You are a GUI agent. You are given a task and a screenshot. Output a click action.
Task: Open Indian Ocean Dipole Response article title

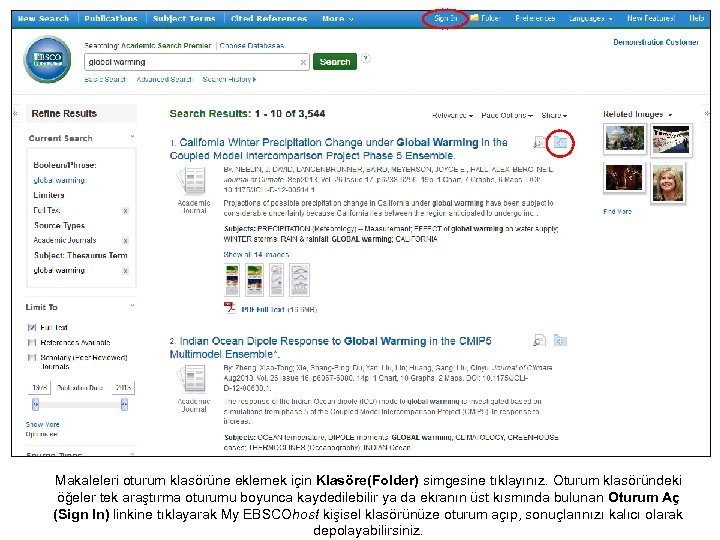[x=331, y=347]
